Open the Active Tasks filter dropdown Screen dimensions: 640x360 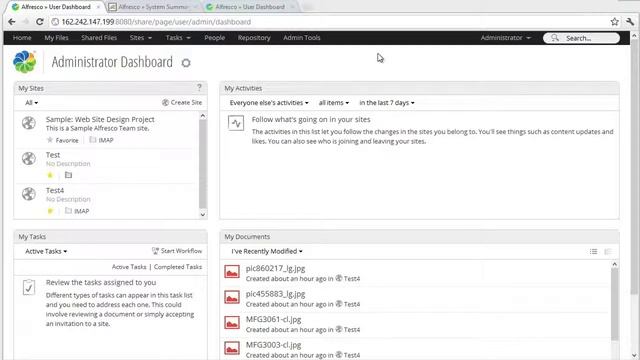pyautogui.click(x=46, y=251)
